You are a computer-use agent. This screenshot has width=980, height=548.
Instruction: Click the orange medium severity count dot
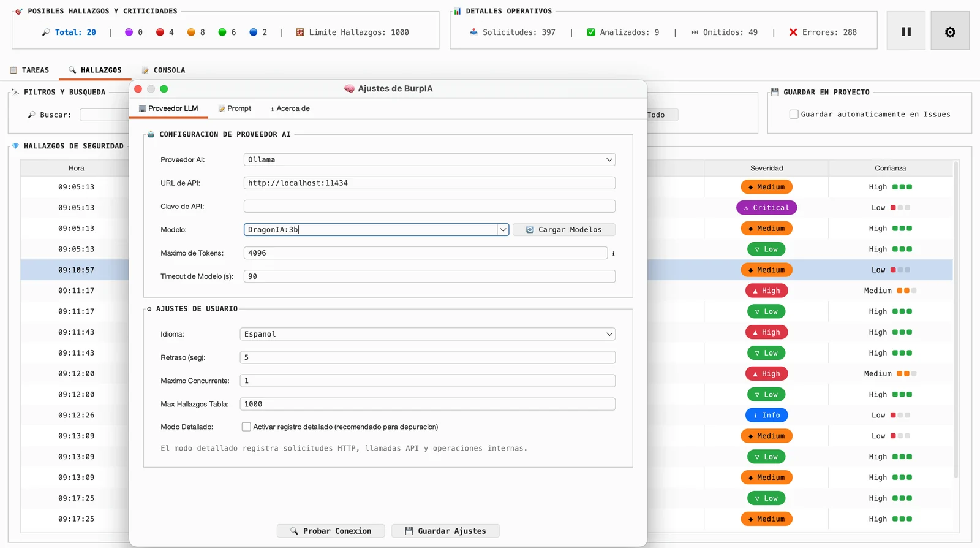(191, 32)
